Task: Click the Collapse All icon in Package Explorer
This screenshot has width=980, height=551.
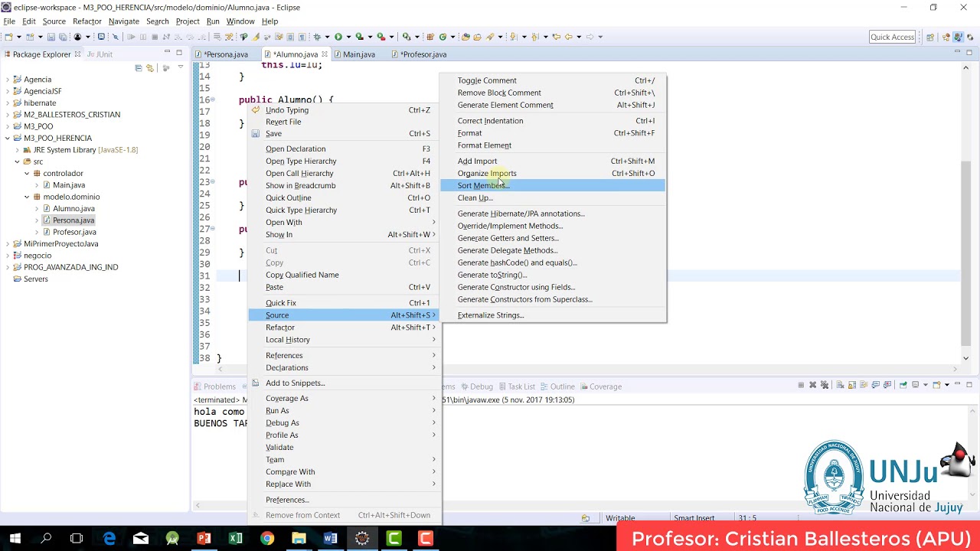Action: (139, 68)
